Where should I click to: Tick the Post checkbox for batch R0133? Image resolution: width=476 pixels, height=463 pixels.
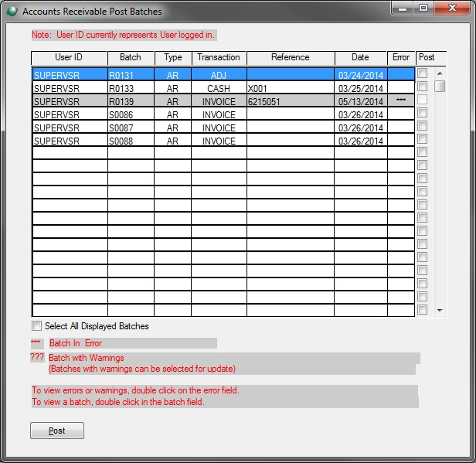click(x=422, y=87)
